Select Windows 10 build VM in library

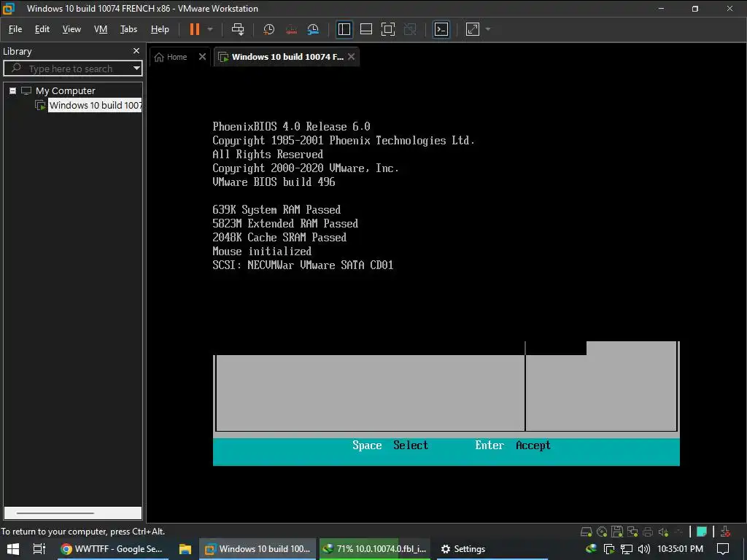pos(95,105)
